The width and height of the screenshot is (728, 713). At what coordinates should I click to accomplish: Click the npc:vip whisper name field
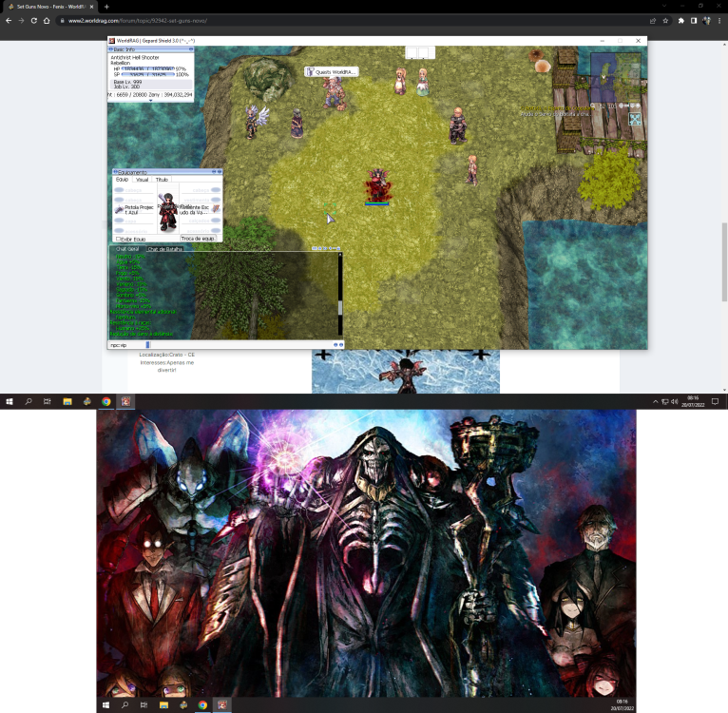[x=127, y=345]
